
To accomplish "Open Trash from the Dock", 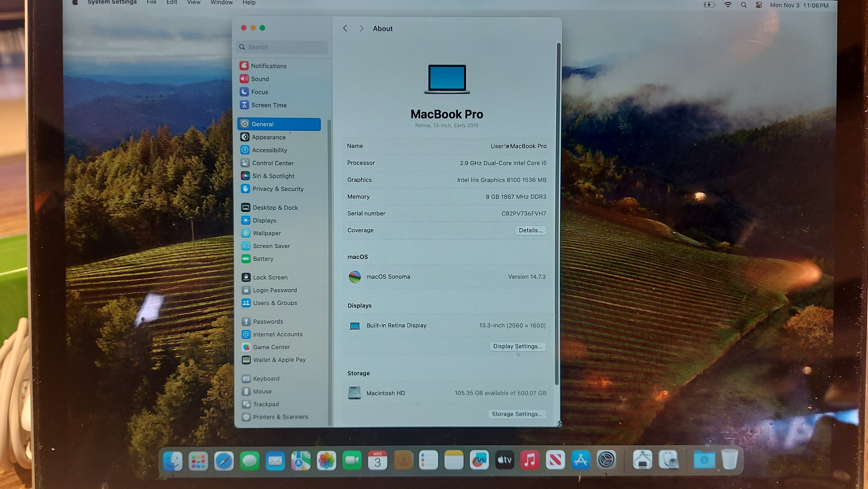I will pyautogui.click(x=729, y=459).
